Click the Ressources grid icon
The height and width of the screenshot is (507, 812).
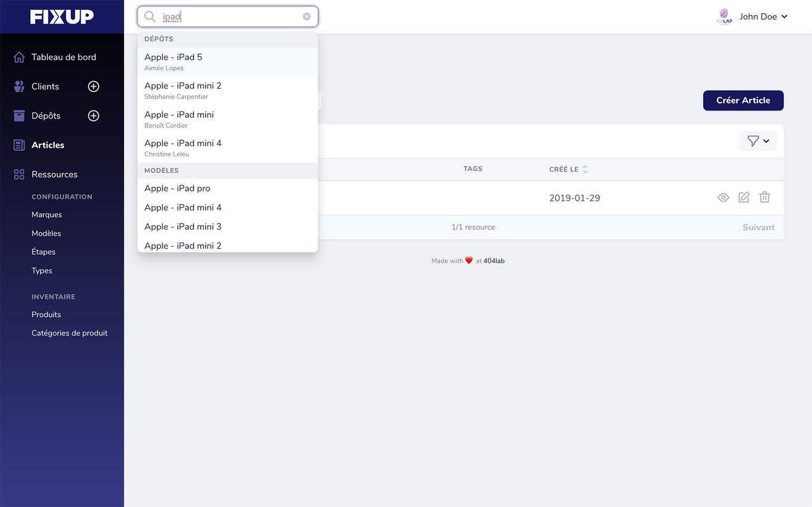tap(19, 174)
